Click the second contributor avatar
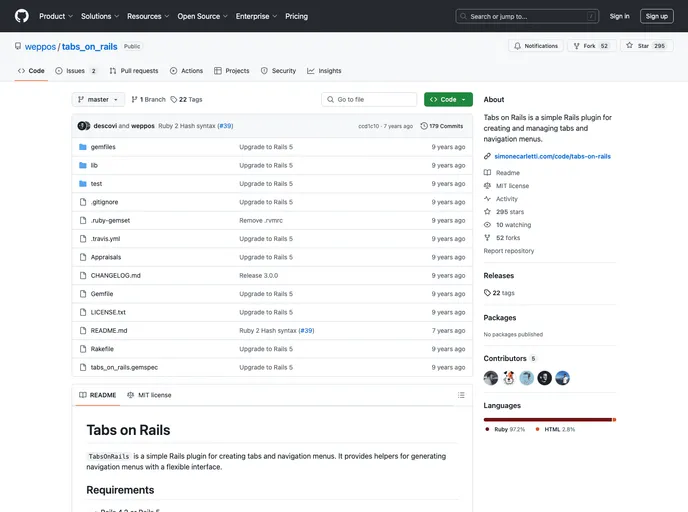 (x=509, y=378)
